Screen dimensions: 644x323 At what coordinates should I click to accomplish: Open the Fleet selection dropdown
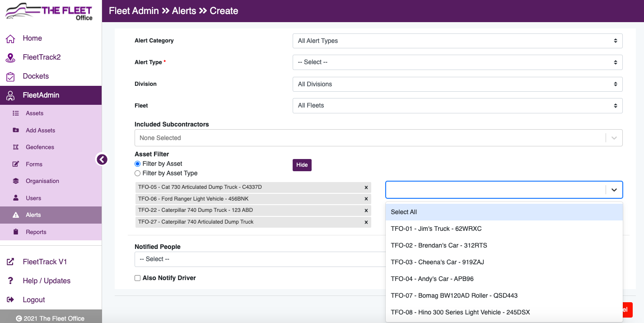coord(457,105)
